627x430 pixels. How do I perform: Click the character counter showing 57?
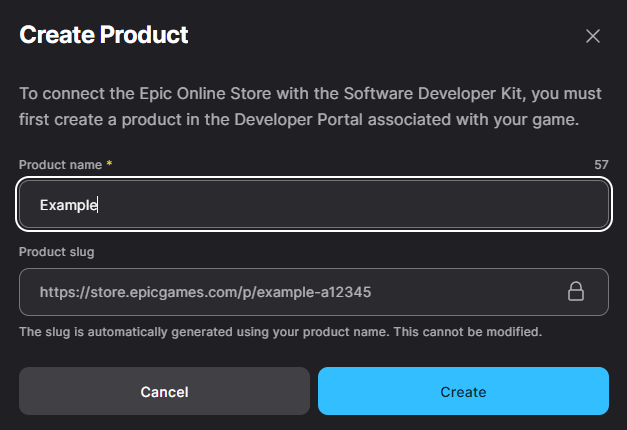[601, 164]
